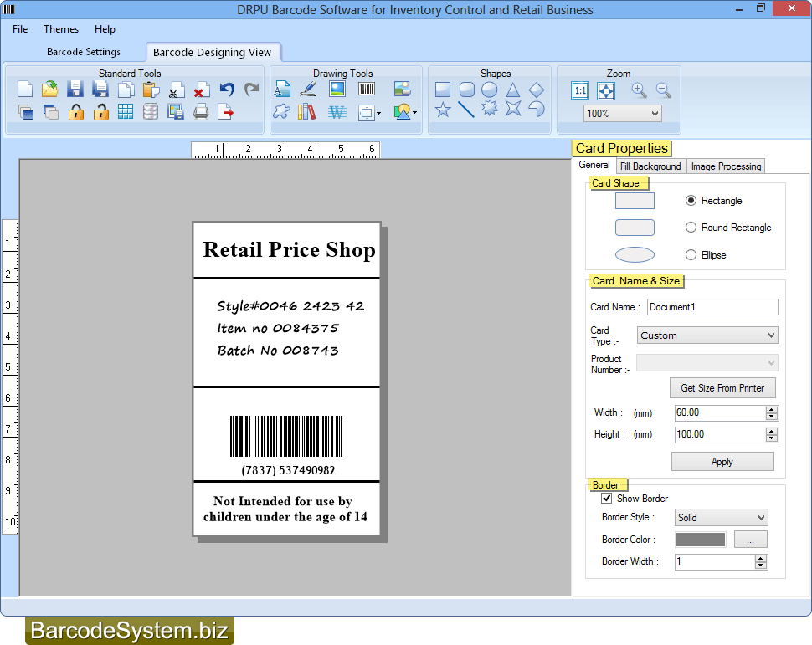Insert a picture from Drawing Tools
The width and height of the screenshot is (812, 645).
(x=337, y=89)
